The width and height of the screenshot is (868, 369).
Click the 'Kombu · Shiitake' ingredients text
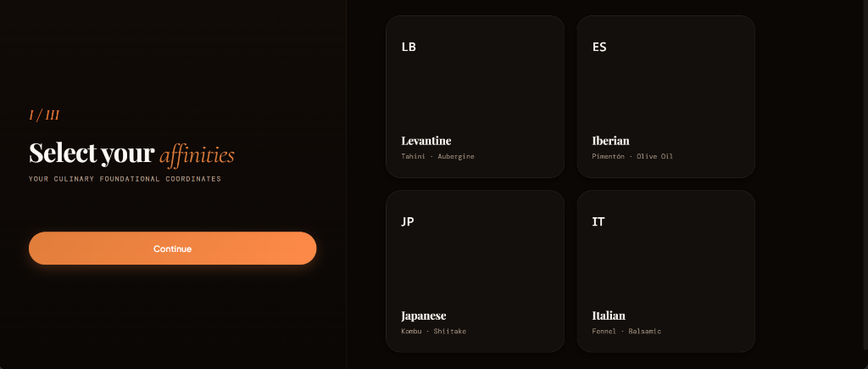(434, 332)
